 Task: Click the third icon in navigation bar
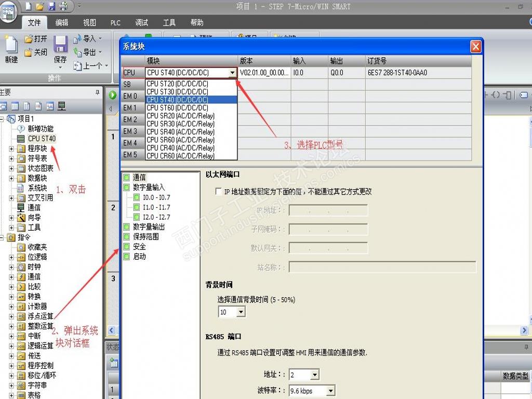point(26,107)
